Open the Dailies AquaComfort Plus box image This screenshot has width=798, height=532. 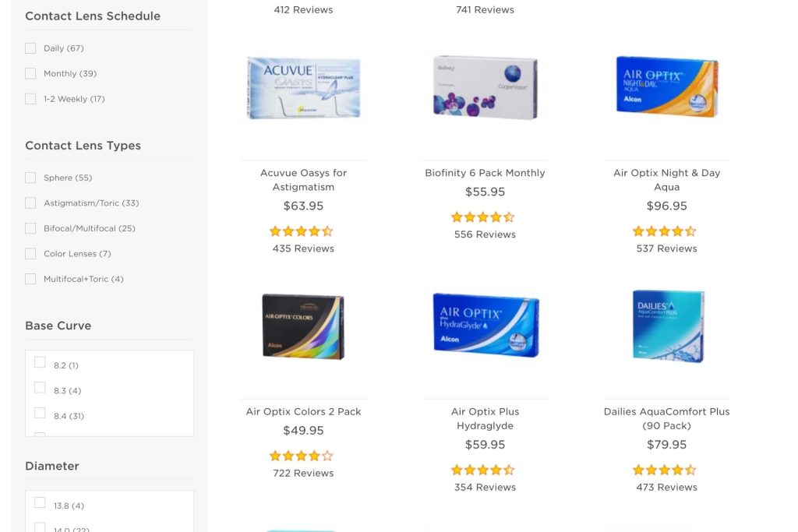[x=667, y=326]
